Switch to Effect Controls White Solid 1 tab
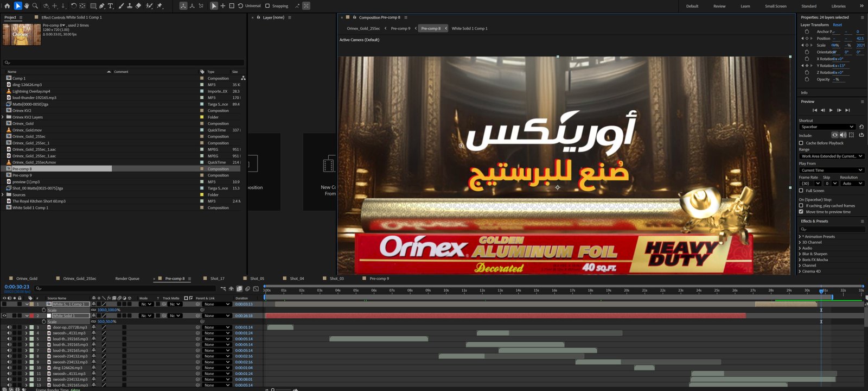 [x=72, y=17]
